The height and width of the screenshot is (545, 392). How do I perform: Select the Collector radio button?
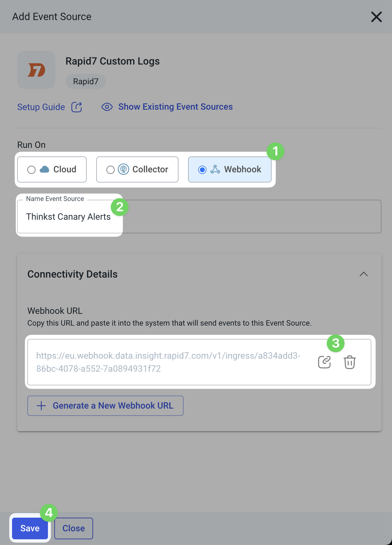[111, 170]
